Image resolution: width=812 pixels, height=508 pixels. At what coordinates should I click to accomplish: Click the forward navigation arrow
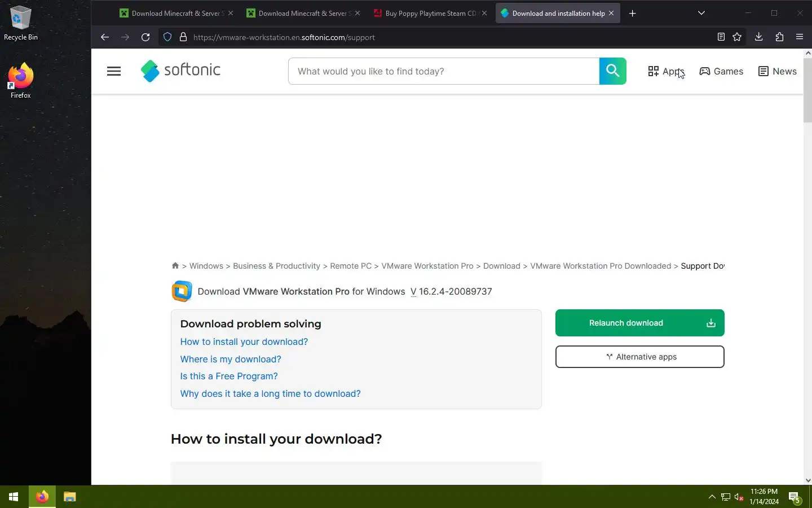click(125, 37)
